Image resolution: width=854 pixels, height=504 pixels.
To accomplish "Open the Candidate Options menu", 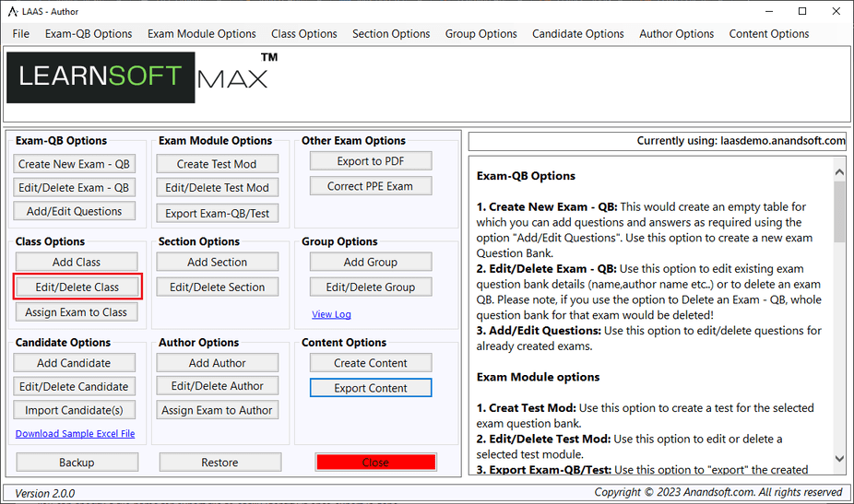I will (x=577, y=34).
